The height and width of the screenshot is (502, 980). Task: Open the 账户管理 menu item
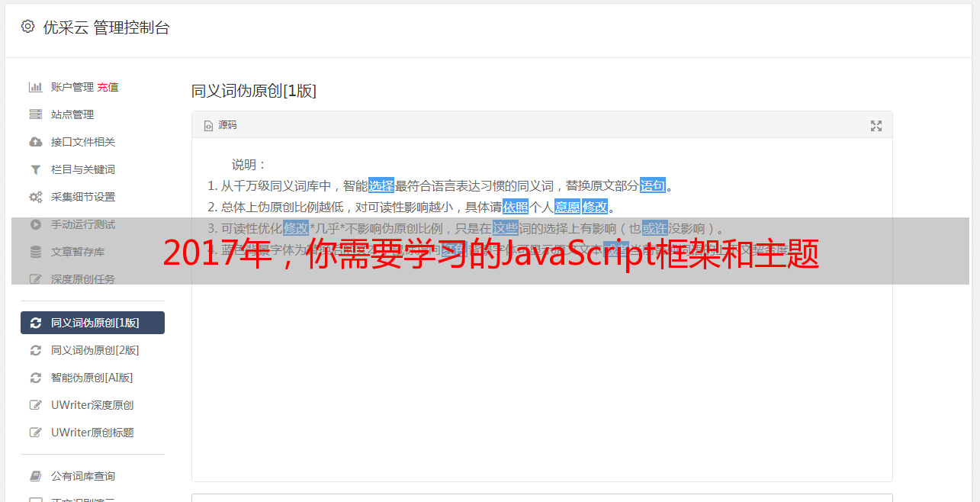point(72,87)
